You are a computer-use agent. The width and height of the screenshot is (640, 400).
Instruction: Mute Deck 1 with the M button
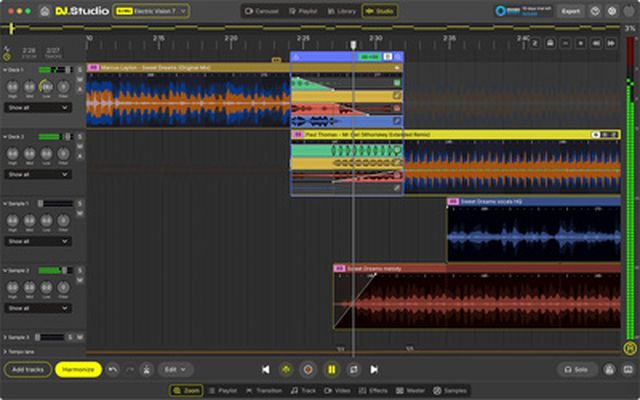tap(80, 80)
